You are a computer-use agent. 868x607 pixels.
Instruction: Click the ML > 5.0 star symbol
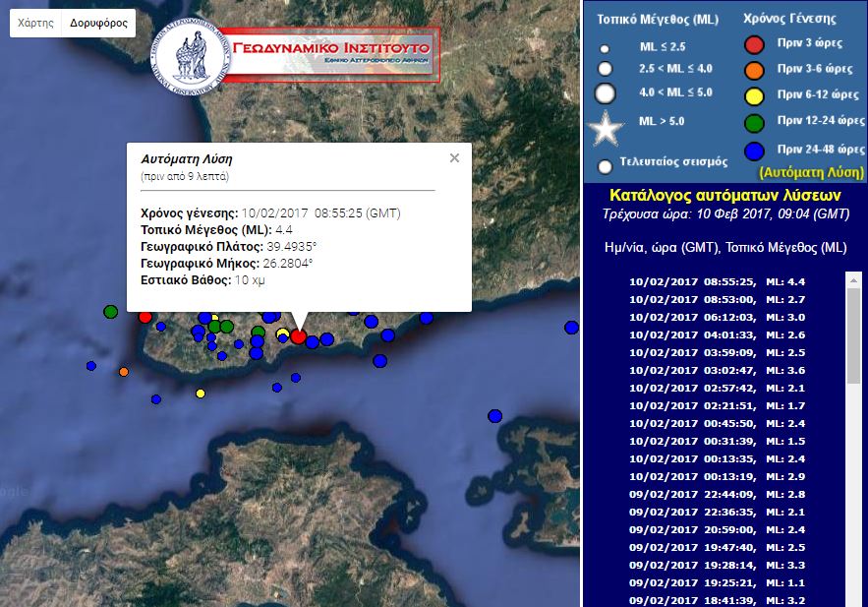click(607, 126)
